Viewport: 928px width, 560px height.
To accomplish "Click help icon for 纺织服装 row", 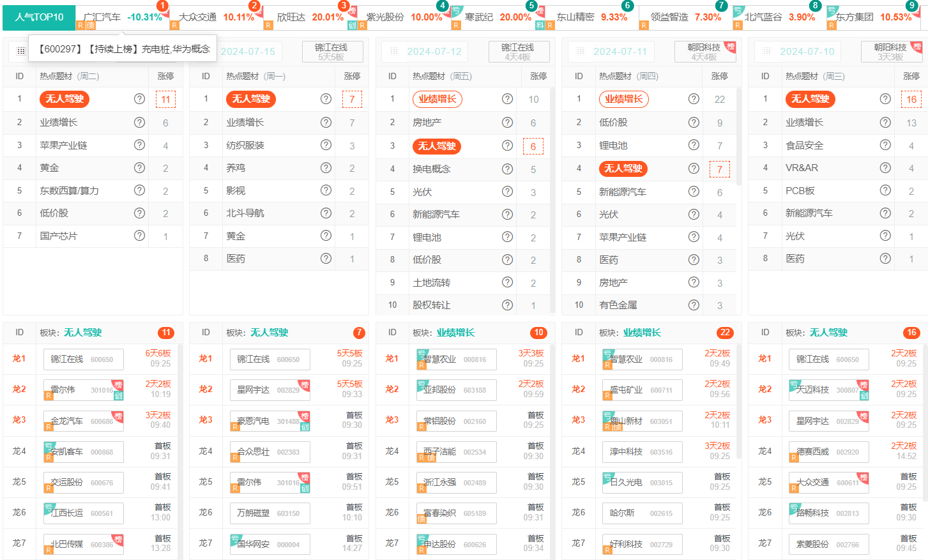I will 326,145.
